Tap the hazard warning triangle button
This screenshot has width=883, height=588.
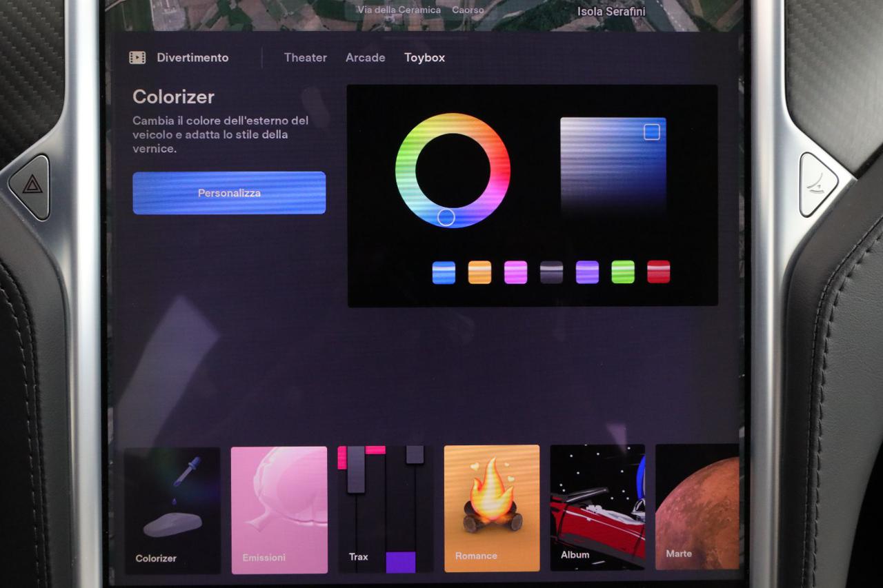click(x=32, y=186)
